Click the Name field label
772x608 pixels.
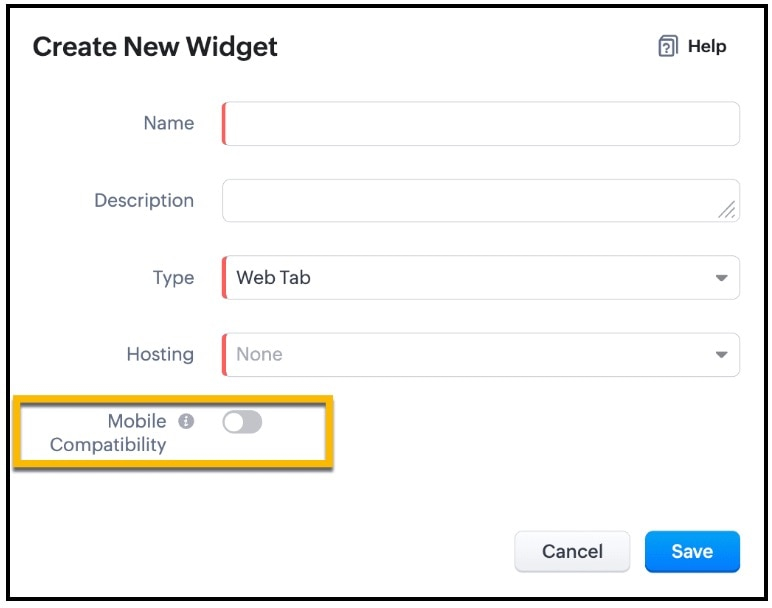tap(169, 123)
